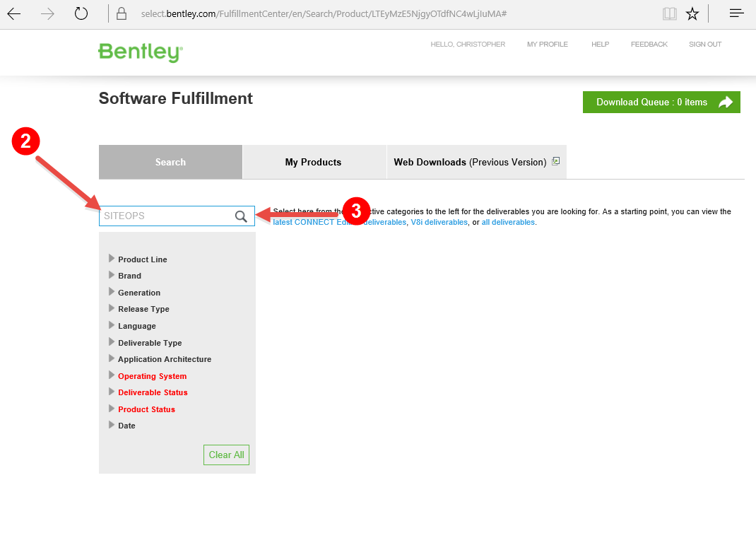Open reading view book icon

670,13
